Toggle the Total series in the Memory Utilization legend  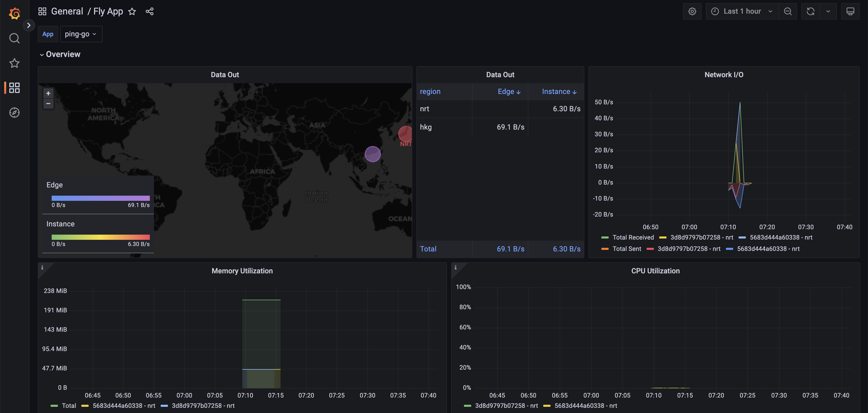69,406
